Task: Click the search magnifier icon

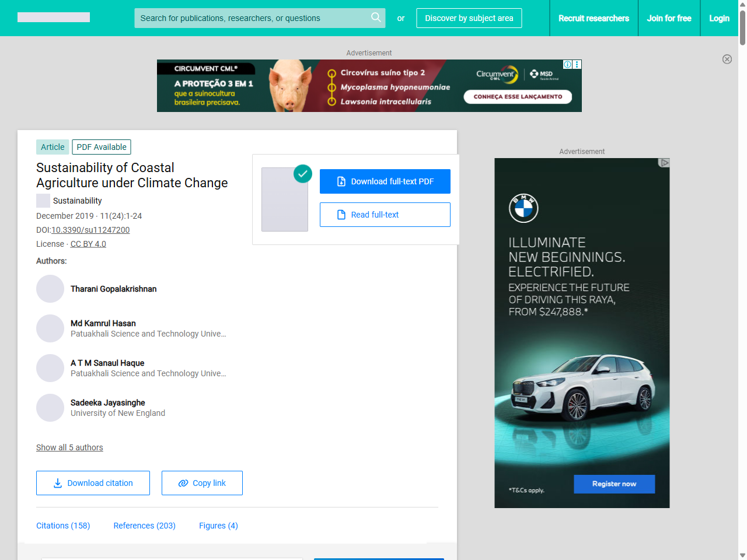Action: 376,17
